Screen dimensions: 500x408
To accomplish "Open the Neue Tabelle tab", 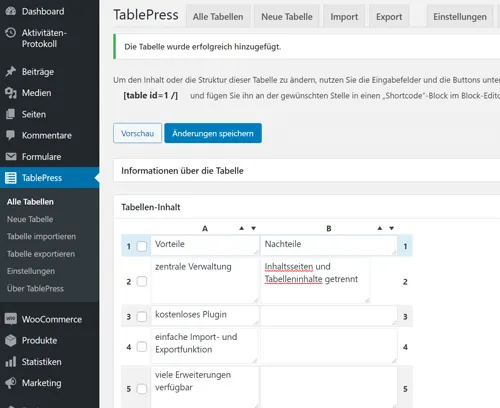I will 287,16.
